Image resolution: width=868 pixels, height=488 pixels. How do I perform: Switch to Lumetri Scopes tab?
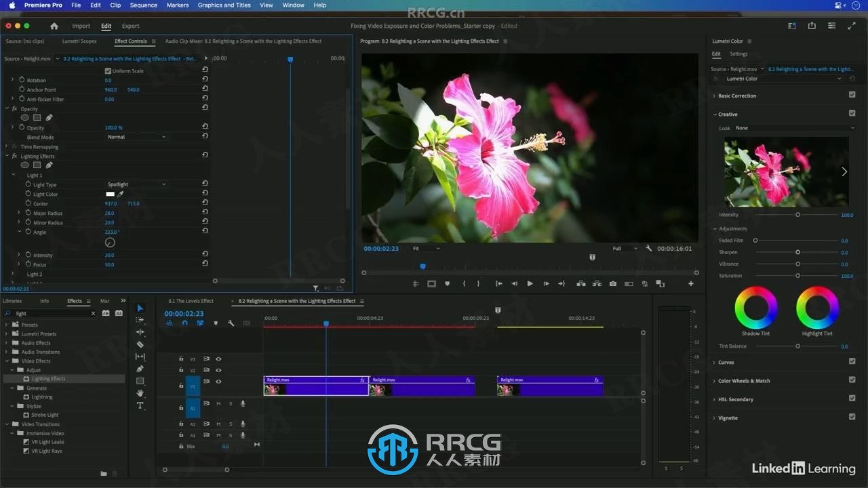(79, 41)
